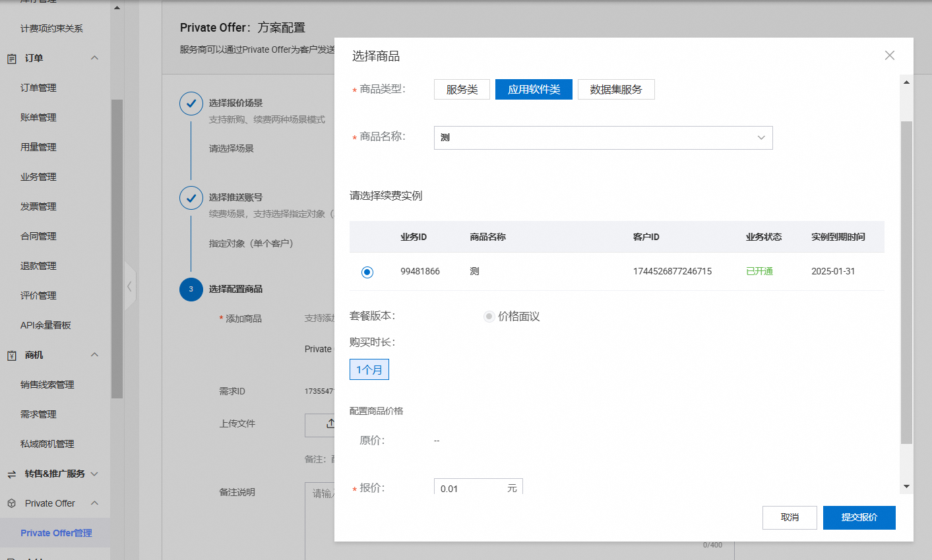Open 销售线索管理 in the sidebar

click(47, 385)
